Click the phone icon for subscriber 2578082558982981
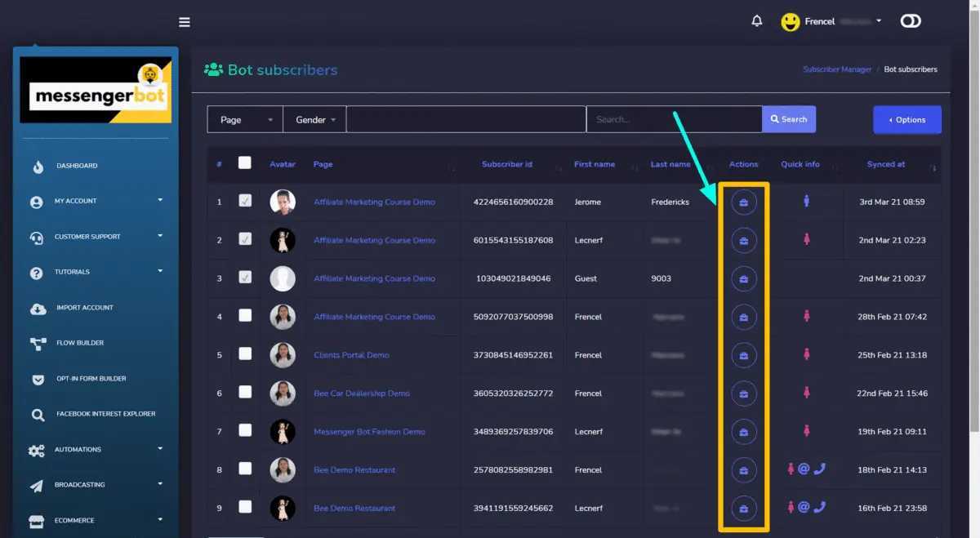The image size is (980, 538). (x=820, y=469)
